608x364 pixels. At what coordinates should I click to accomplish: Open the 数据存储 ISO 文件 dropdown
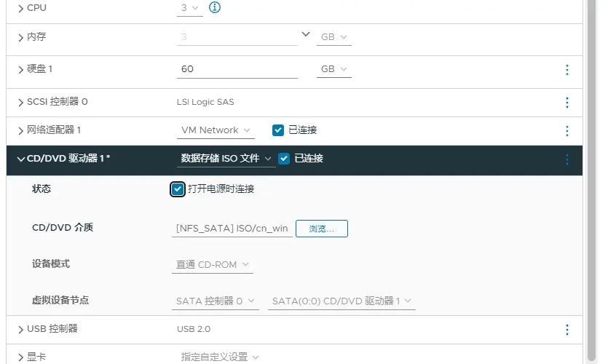[226, 159]
